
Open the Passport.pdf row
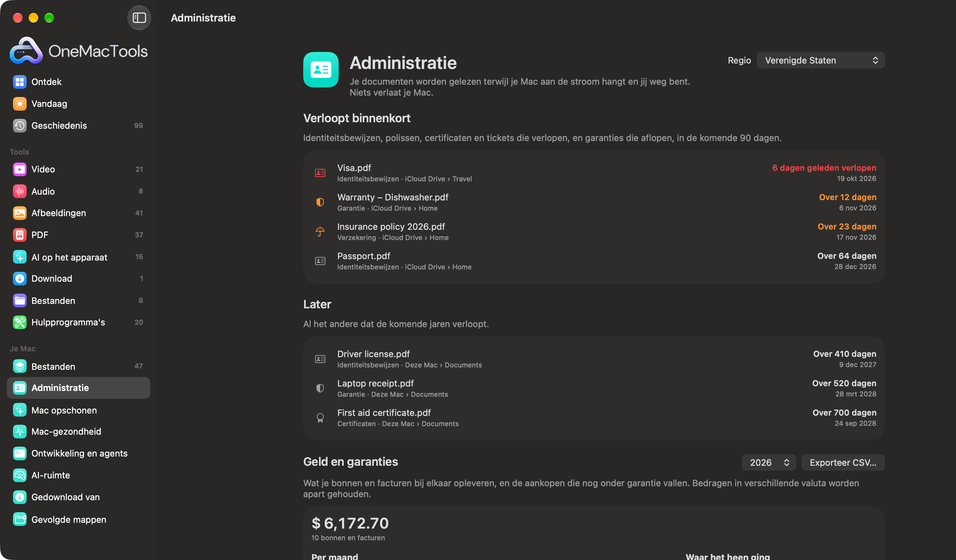point(594,261)
